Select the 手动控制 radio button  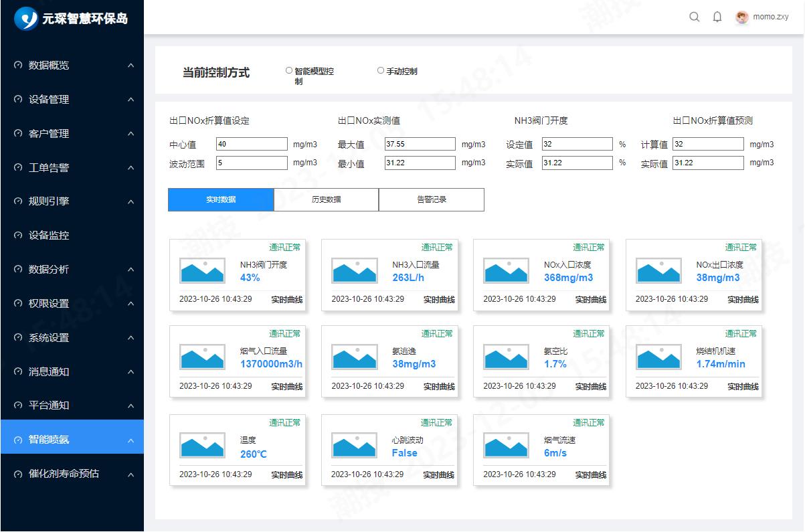pyautogui.click(x=381, y=70)
